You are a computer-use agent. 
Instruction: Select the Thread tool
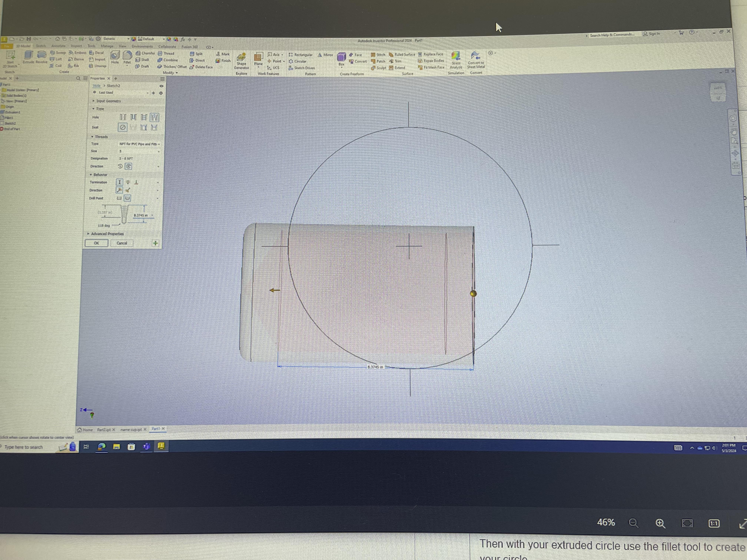point(166,53)
